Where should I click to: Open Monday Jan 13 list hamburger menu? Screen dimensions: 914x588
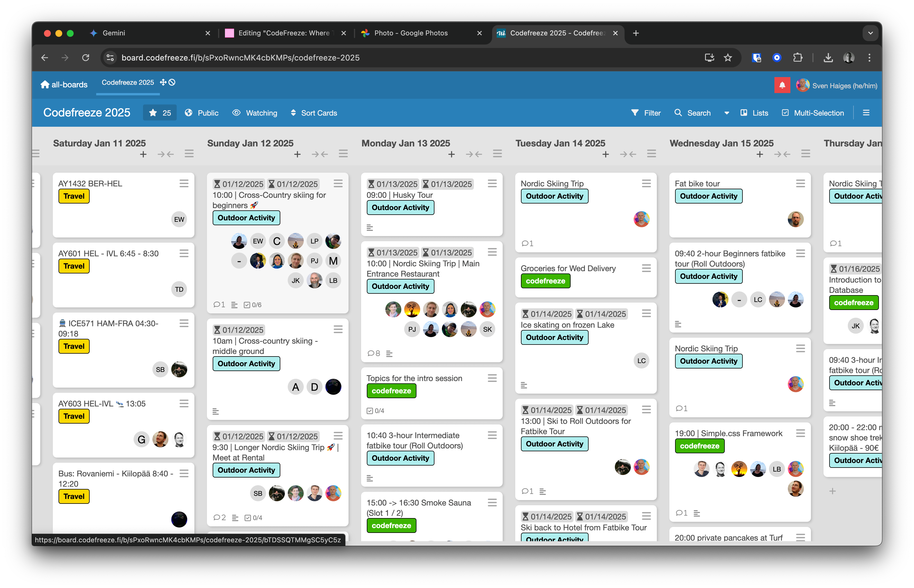pyautogui.click(x=497, y=154)
